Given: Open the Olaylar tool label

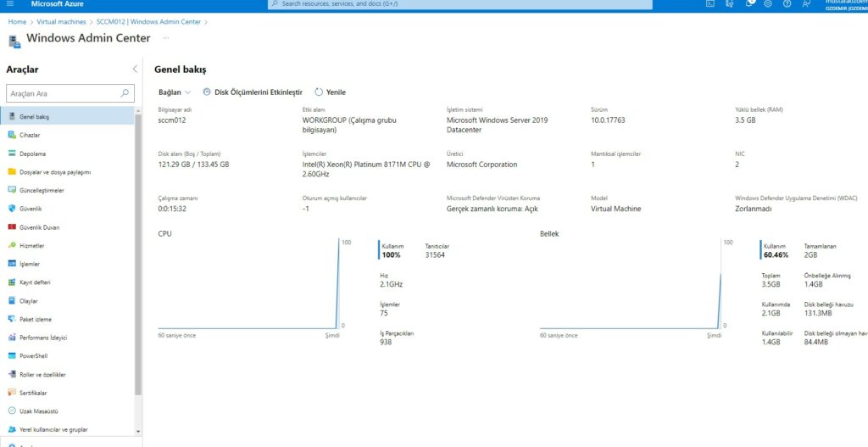Looking at the screenshot, I should (x=28, y=301).
